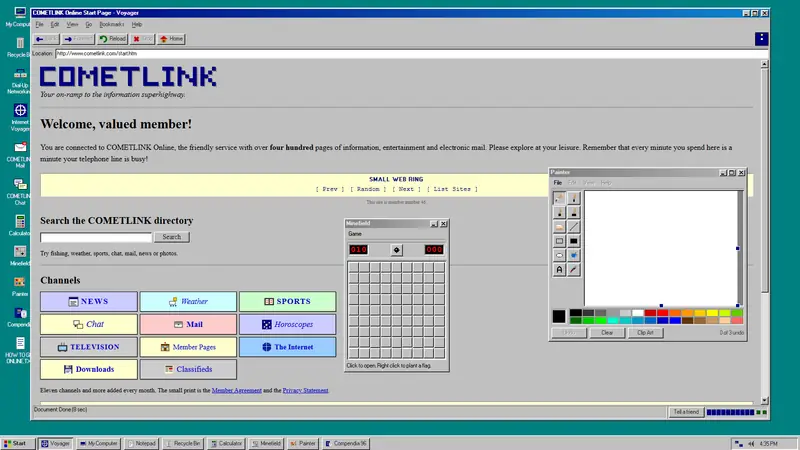Open the Voyager View menu
The width and height of the screenshot is (800, 450).
pos(72,24)
